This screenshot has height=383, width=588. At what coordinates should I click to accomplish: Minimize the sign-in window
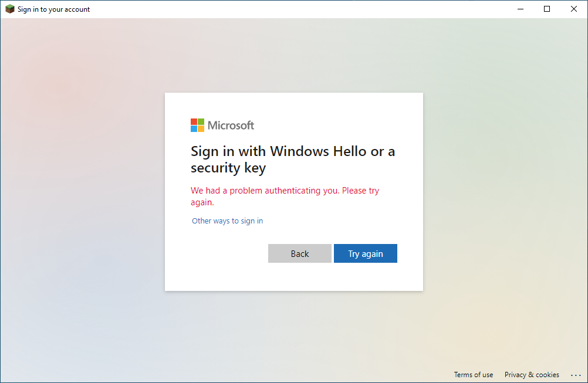(x=520, y=9)
